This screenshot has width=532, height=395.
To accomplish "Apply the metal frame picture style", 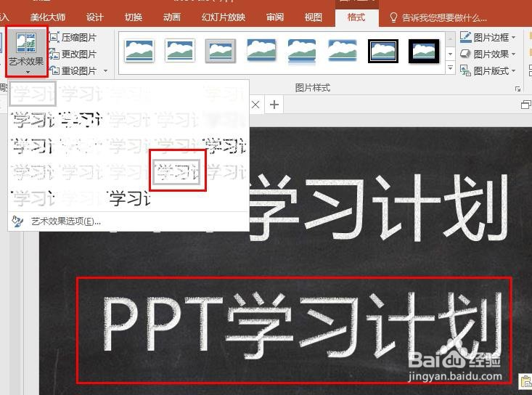I will point(221,51).
